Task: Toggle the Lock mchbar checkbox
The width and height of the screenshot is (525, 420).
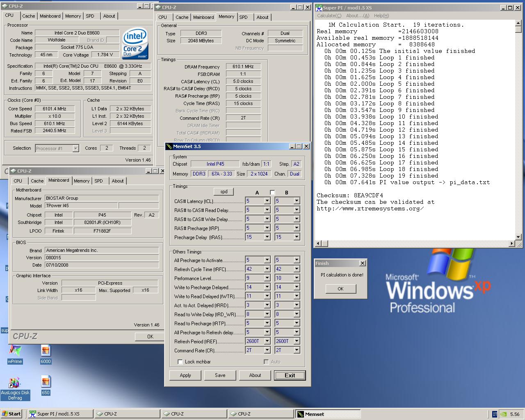Action: pyautogui.click(x=180, y=362)
